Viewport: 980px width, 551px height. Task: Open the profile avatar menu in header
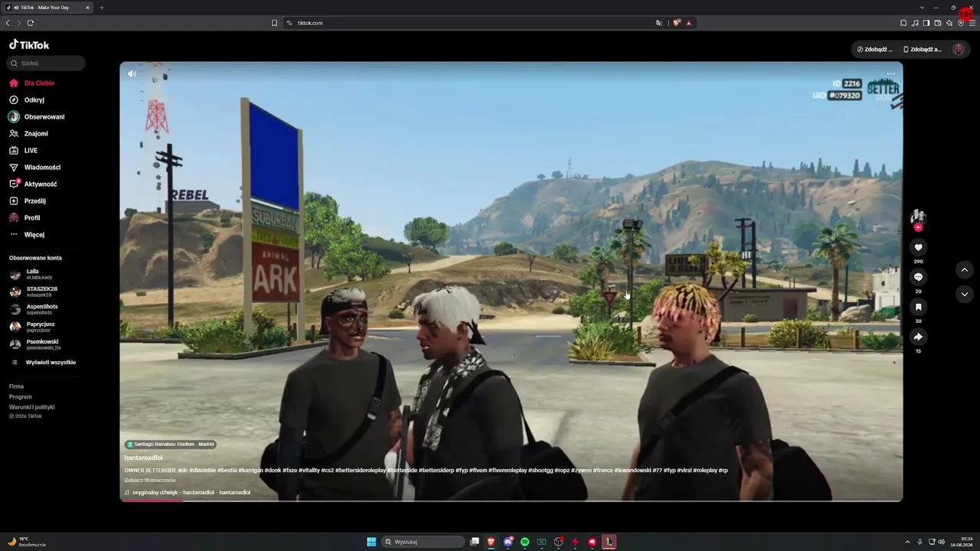[x=959, y=49]
